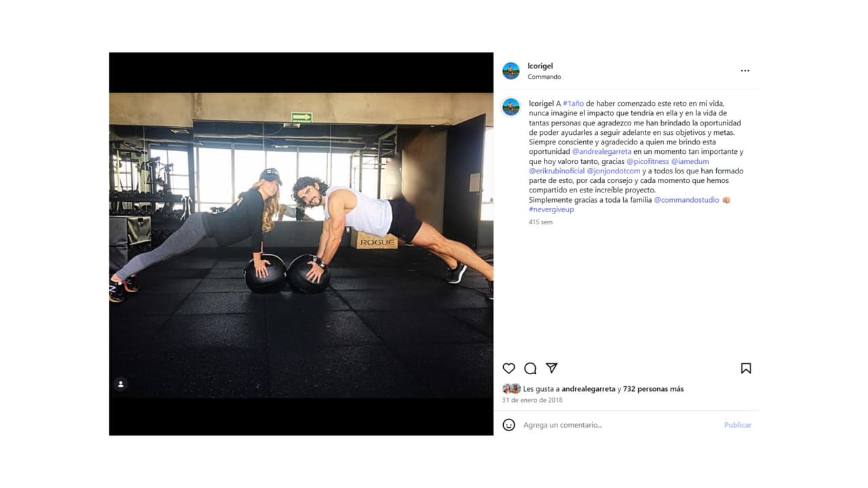This screenshot has height=488, width=868.
Task: Open comments via speech bubble icon
Action: point(530,368)
